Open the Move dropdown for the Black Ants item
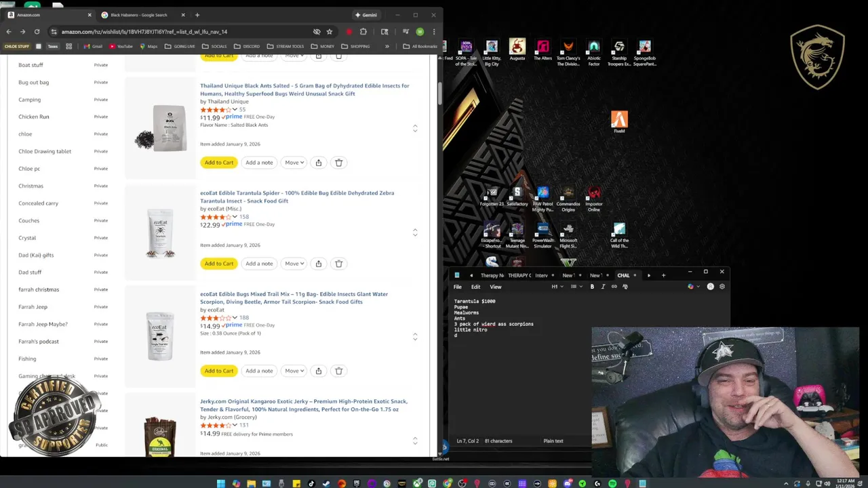 294,163
